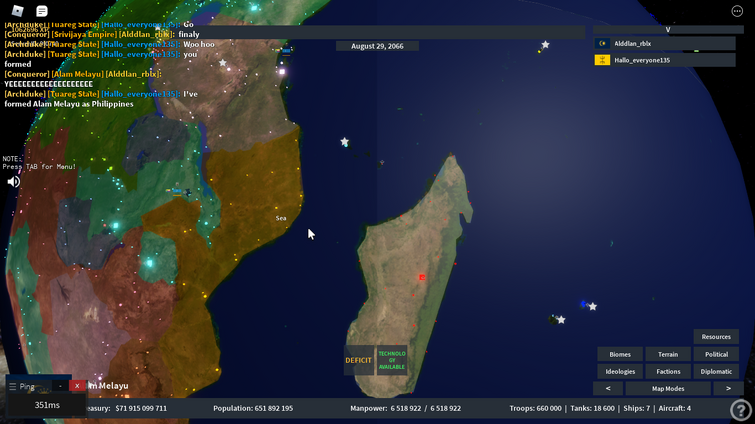Image resolution: width=755 pixels, height=424 pixels.
Task: Select the star marker northwest of Madagascar
Action: coord(344,141)
